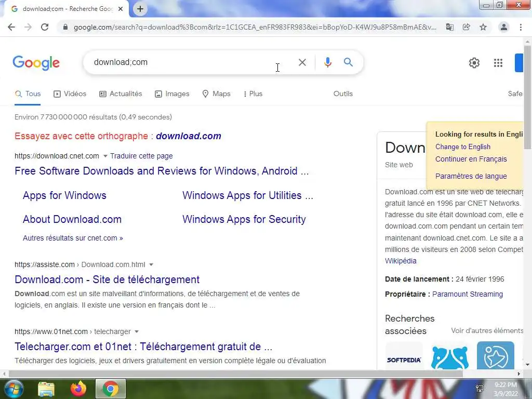Open the Chrome profile avatar icon
532x399 pixels.
[504, 27]
